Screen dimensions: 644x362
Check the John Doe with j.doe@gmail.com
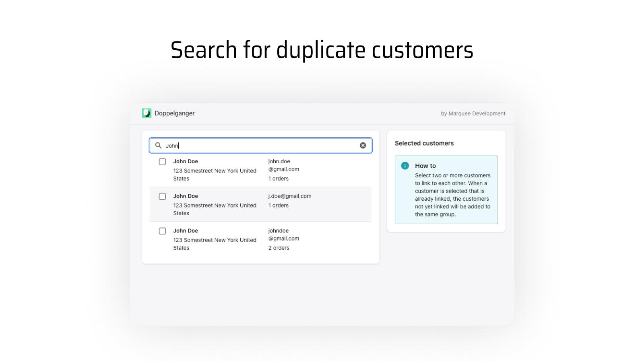click(162, 196)
